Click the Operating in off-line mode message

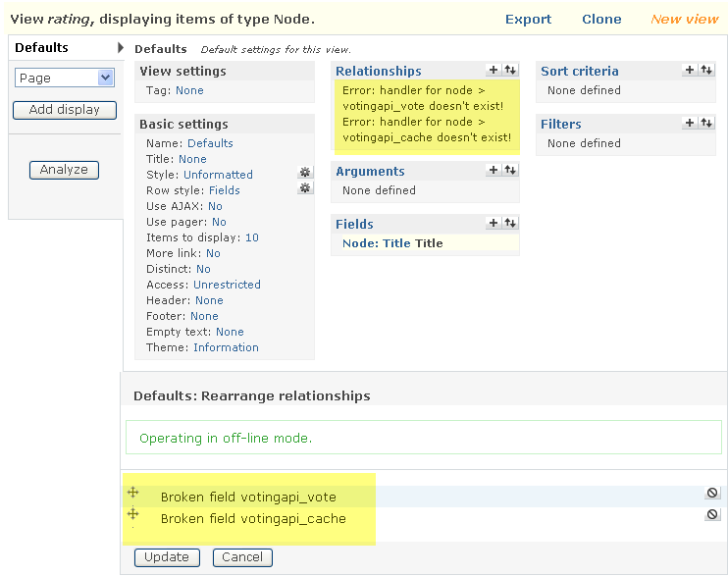226,439
